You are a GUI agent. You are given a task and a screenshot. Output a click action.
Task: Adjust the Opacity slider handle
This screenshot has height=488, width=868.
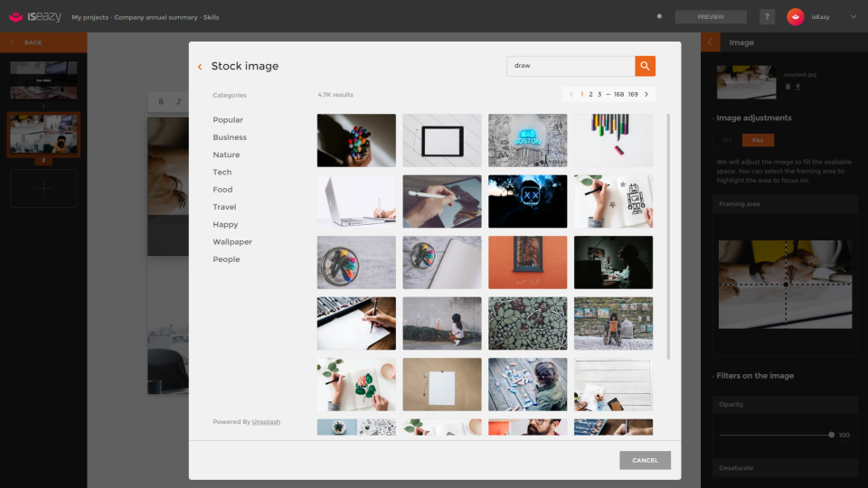(831, 435)
